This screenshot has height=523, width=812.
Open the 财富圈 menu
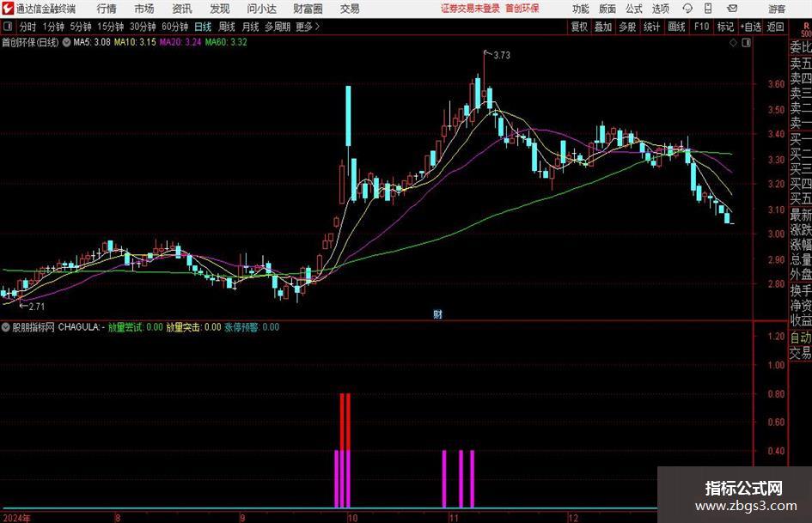[x=308, y=9]
